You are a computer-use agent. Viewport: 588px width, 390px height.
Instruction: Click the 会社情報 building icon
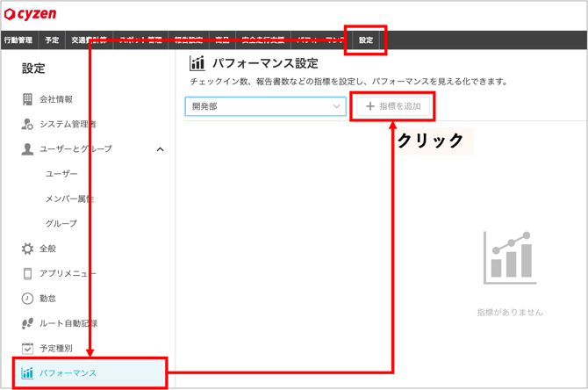(x=27, y=99)
